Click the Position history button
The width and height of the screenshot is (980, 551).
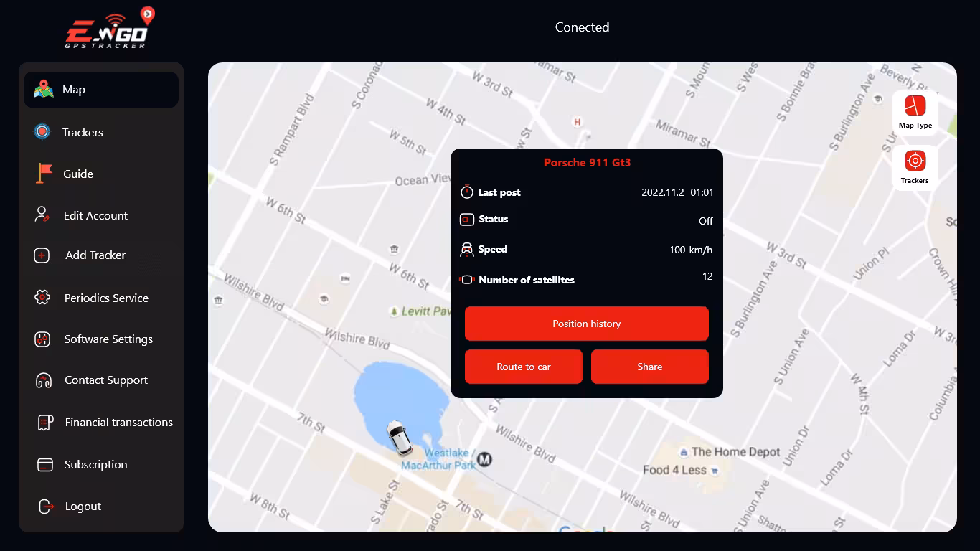point(587,324)
